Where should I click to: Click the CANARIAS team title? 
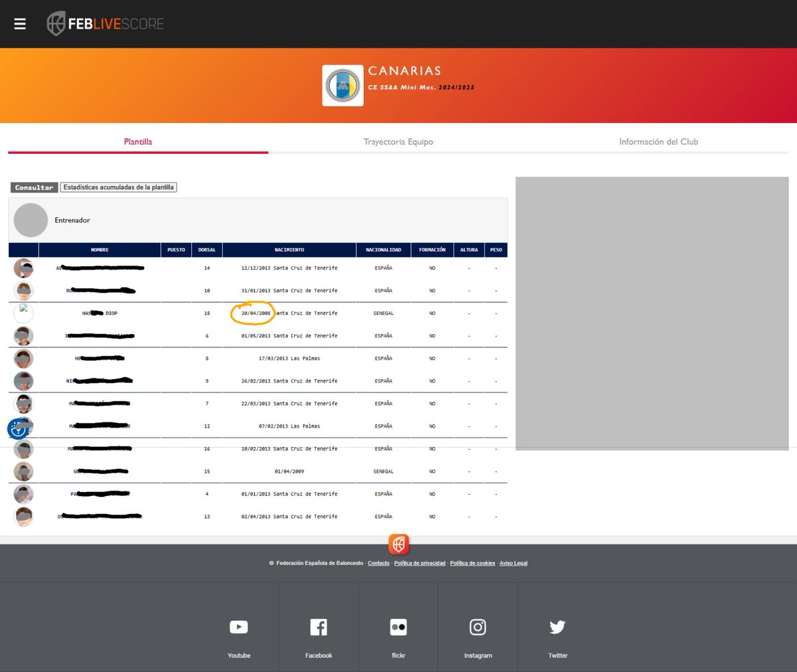click(404, 70)
